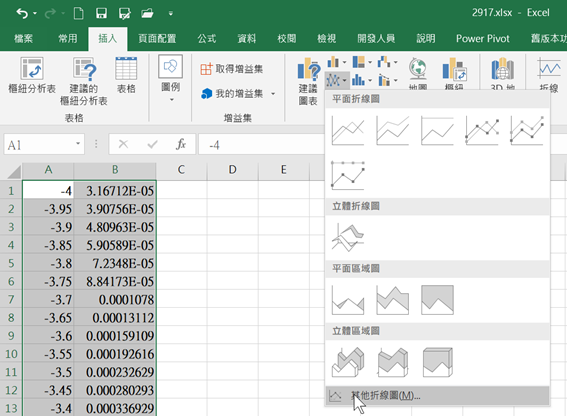Click 其他折線圖(M)... menu entry
Screen dimensions: 567x416
437,396
